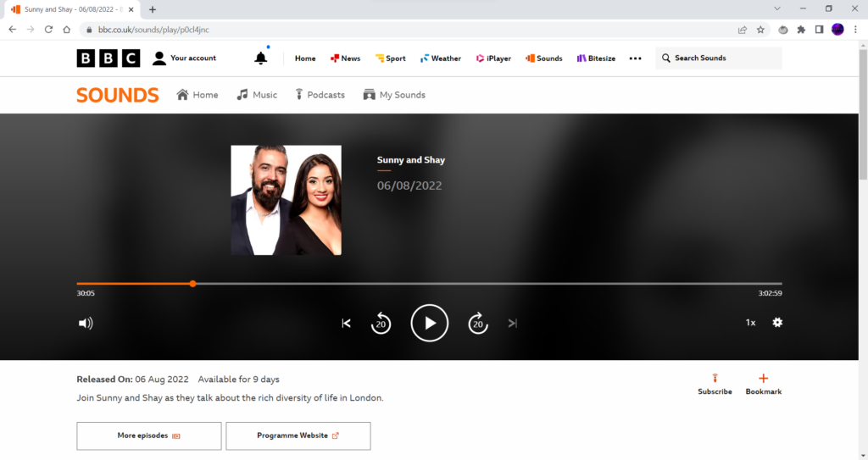Open BBC Sport link
The height and width of the screenshot is (460, 868).
pos(390,58)
